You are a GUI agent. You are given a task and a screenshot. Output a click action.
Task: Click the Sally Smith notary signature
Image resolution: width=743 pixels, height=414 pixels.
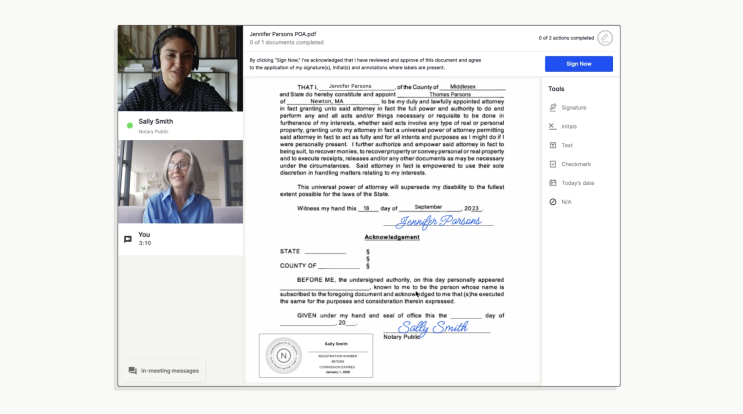433,327
